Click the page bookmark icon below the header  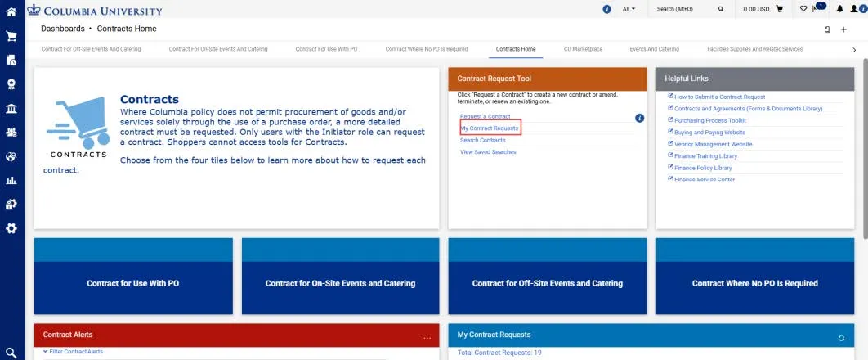827,29
